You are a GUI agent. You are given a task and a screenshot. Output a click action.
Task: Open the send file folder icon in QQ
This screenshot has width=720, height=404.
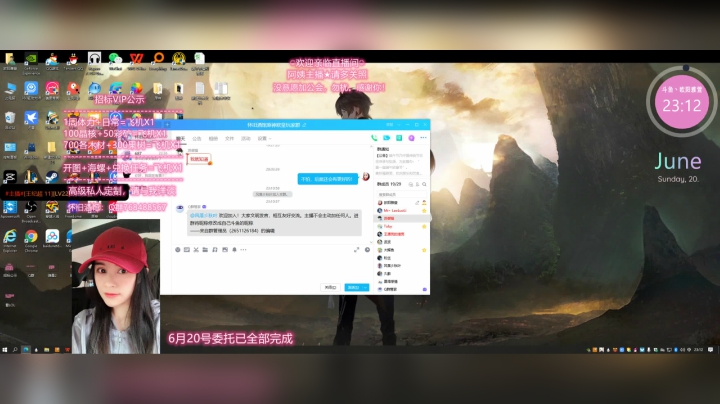tap(205, 250)
